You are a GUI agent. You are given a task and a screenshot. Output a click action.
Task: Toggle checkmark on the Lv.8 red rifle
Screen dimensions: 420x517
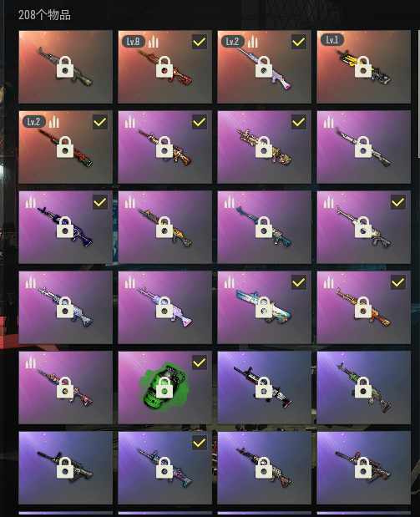click(x=200, y=42)
